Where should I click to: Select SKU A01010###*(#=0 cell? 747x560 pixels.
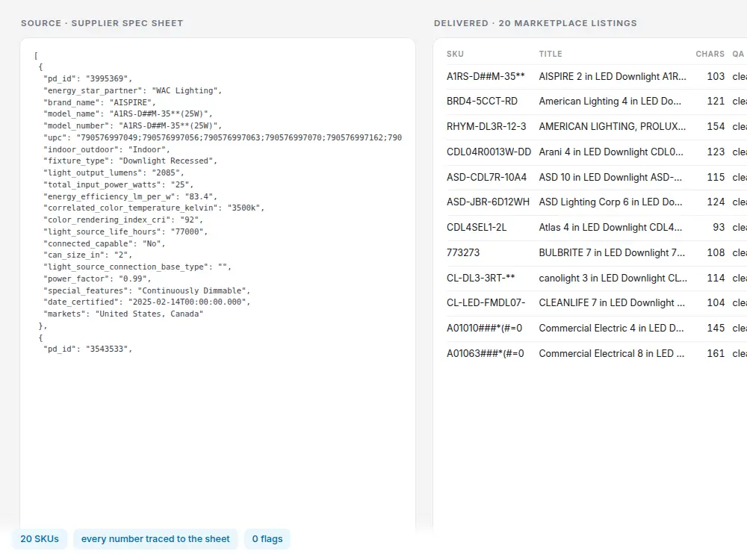point(485,328)
